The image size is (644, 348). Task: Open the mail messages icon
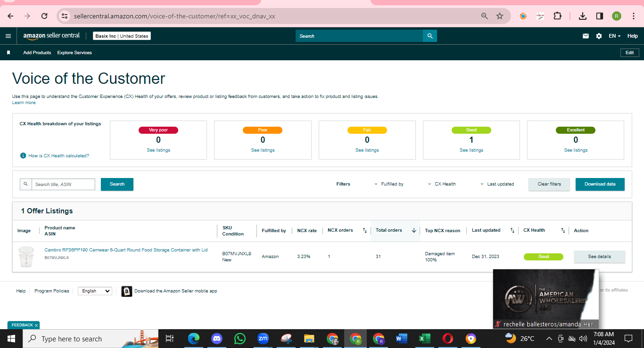pyautogui.click(x=586, y=36)
